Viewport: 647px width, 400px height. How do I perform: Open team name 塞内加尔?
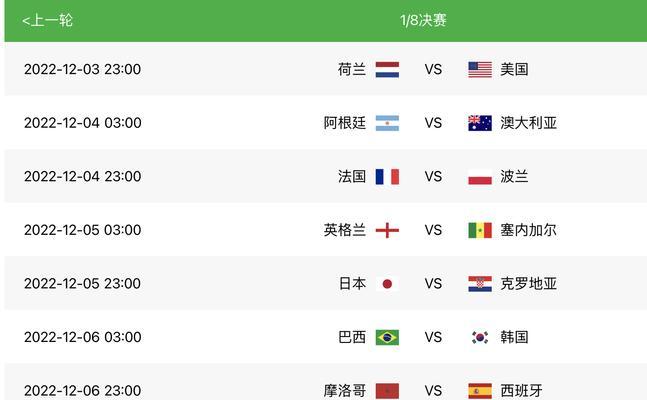pos(529,230)
